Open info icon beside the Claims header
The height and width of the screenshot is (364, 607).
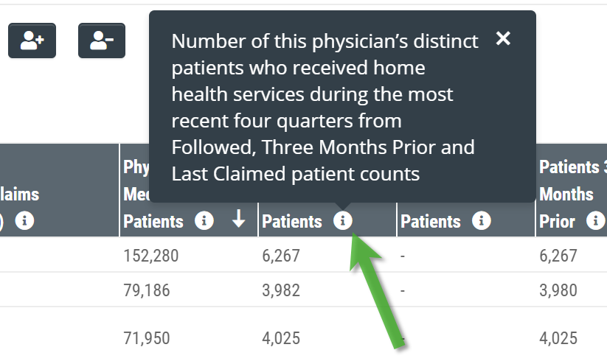(x=25, y=220)
